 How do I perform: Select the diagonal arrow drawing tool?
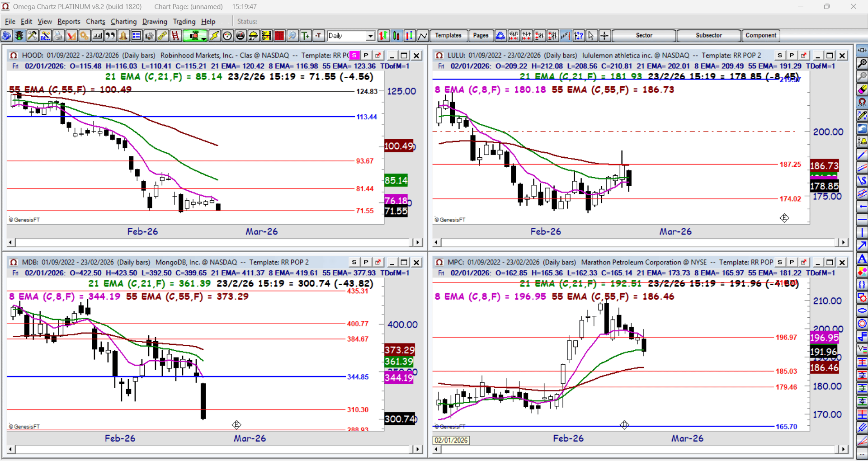pyautogui.click(x=862, y=245)
